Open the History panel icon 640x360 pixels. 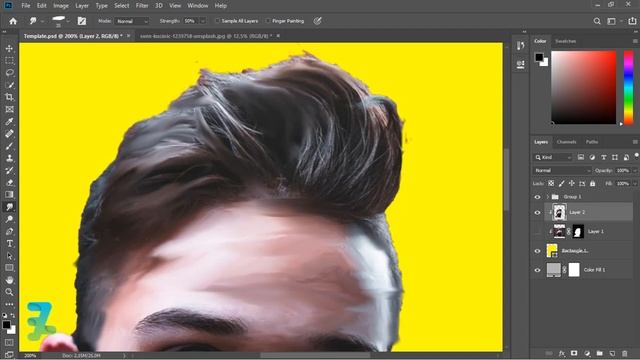[x=520, y=45]
